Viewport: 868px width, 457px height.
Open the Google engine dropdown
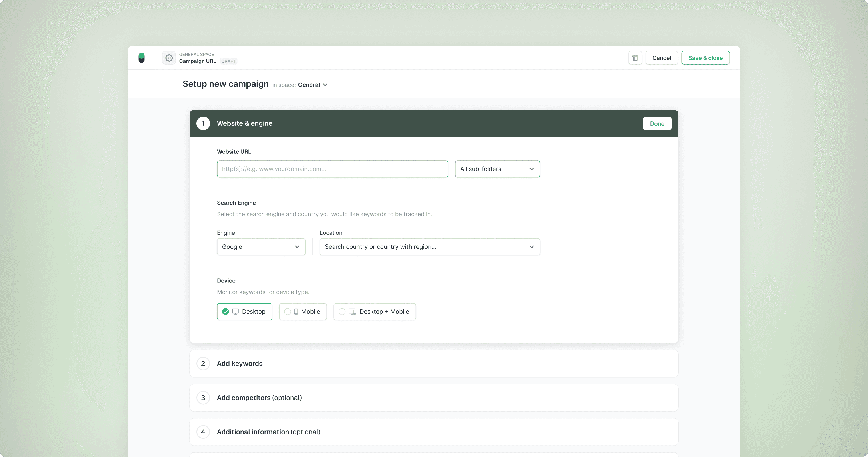(x=261, y=247)
